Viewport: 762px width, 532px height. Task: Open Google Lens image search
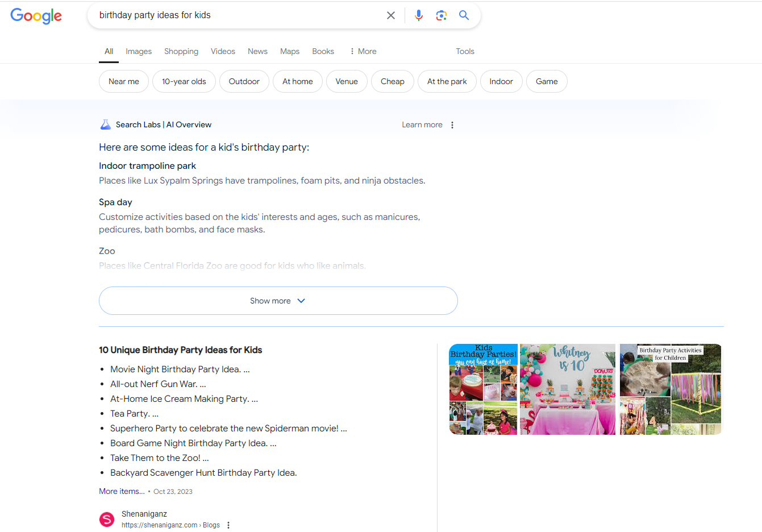pyautogui.click(x=442, y=15)
